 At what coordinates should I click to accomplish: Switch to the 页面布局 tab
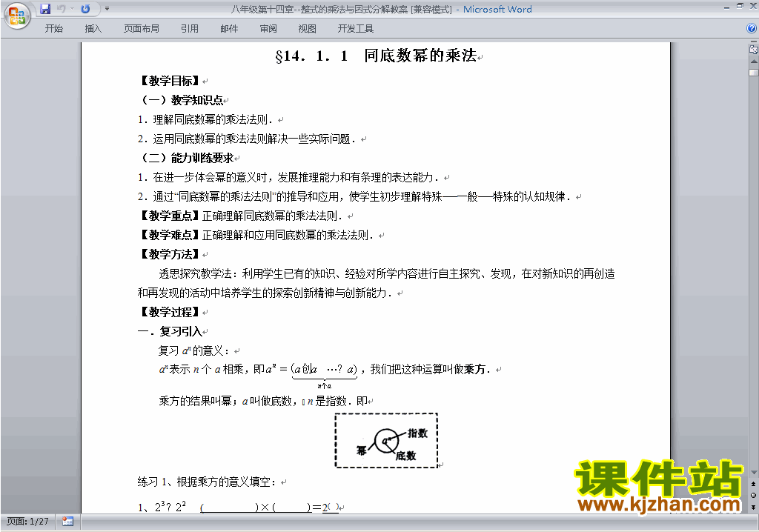142,29
